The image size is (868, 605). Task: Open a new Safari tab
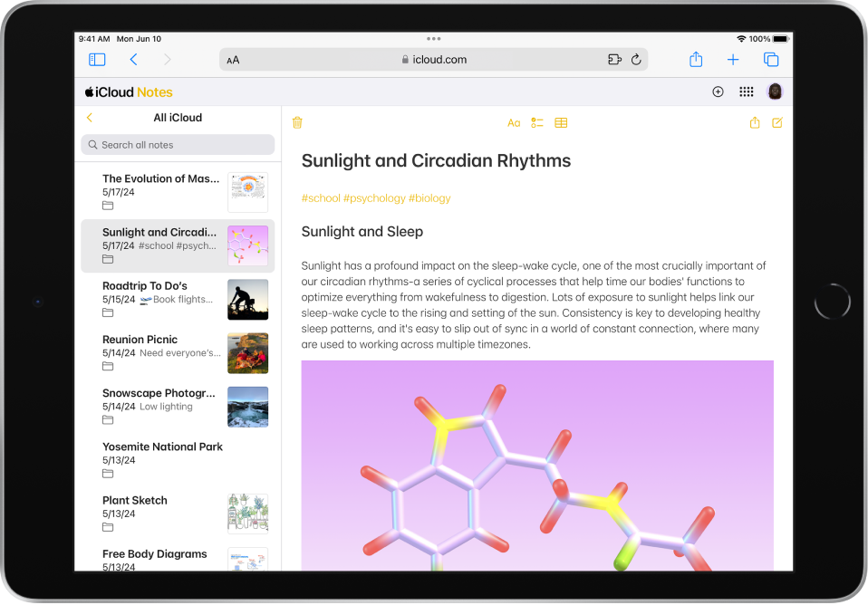(x=732, y=59)
